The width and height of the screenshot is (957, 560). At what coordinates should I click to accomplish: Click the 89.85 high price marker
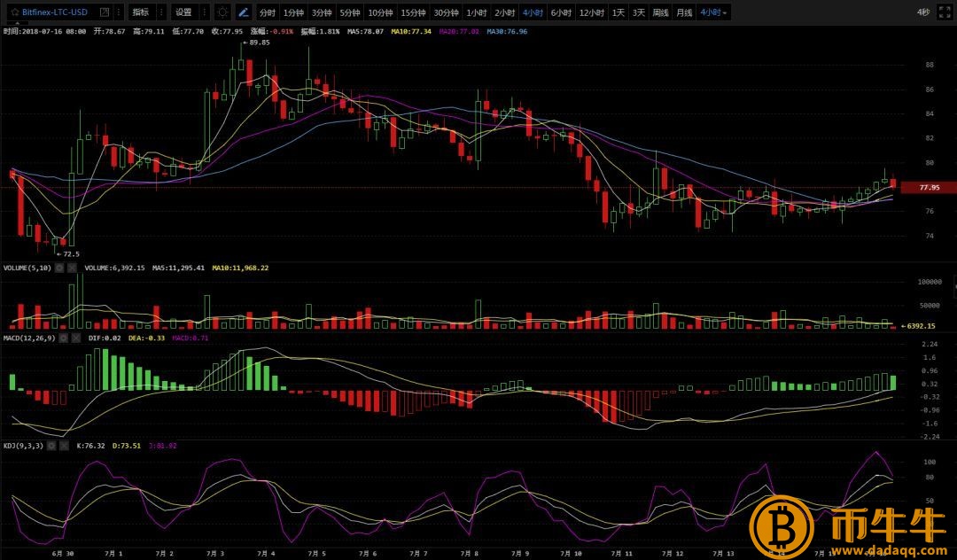256,43
